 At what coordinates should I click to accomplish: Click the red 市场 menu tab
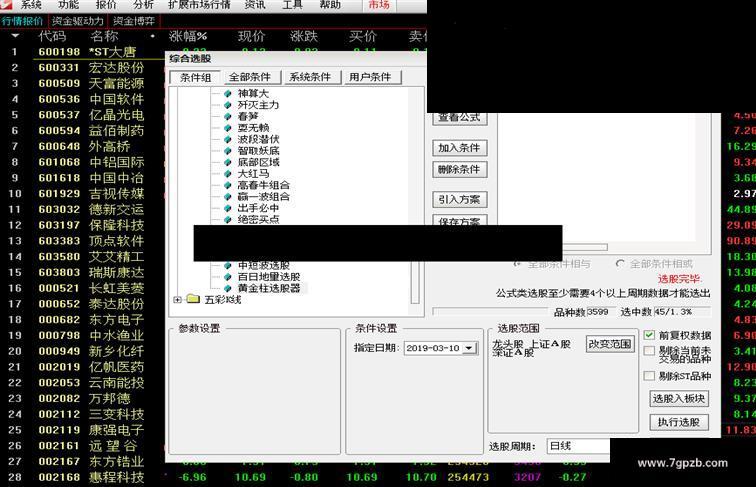pyautogui.click(x=379, y=5)
